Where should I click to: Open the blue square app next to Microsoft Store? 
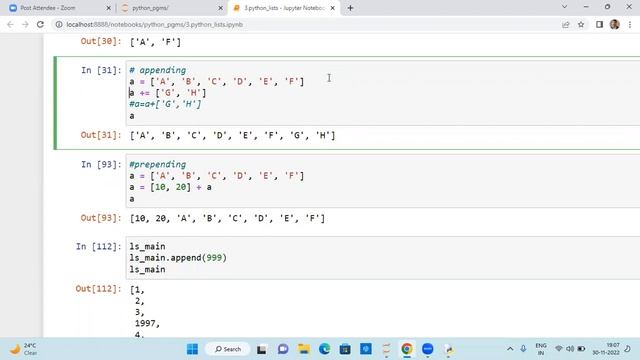coord(366,349)
